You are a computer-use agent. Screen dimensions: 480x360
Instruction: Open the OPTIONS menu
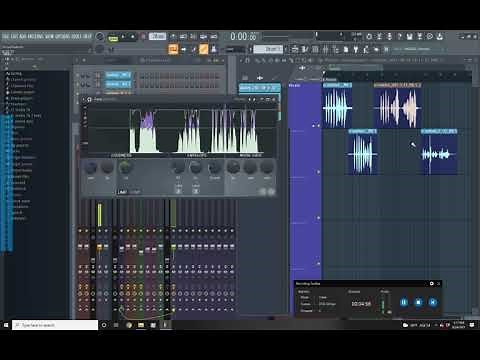tap(62, 36)
